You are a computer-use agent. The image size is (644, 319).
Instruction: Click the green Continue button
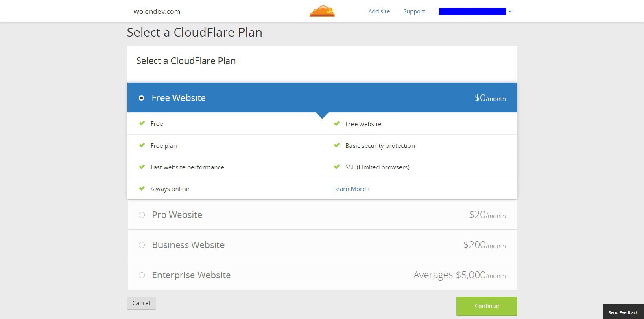point(487,306)
